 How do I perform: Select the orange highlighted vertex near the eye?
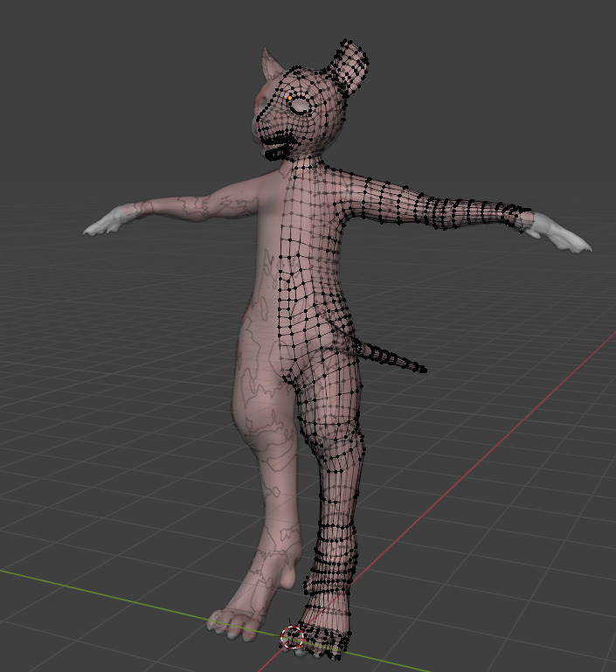pyautogui.click(x=290, y=98)
